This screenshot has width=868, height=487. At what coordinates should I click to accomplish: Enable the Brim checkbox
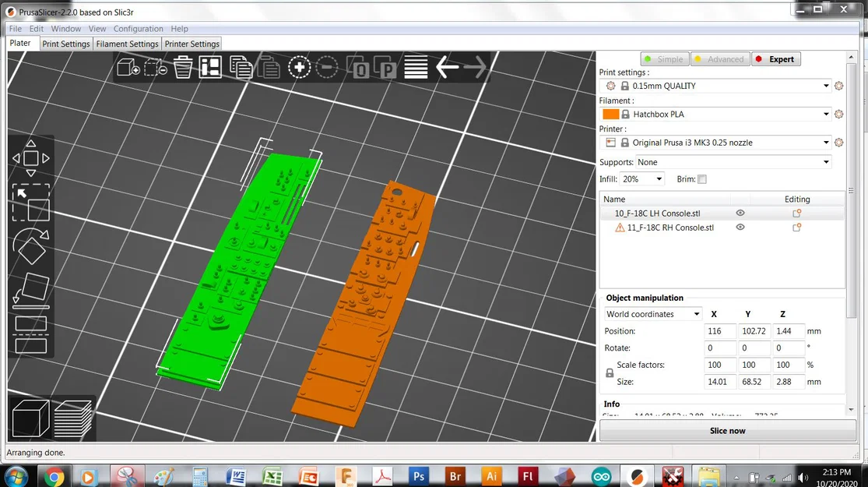point(702,179)
